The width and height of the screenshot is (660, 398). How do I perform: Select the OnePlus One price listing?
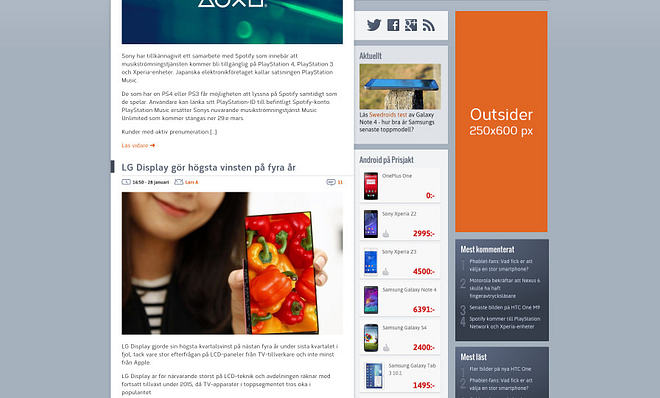point(400,186)
